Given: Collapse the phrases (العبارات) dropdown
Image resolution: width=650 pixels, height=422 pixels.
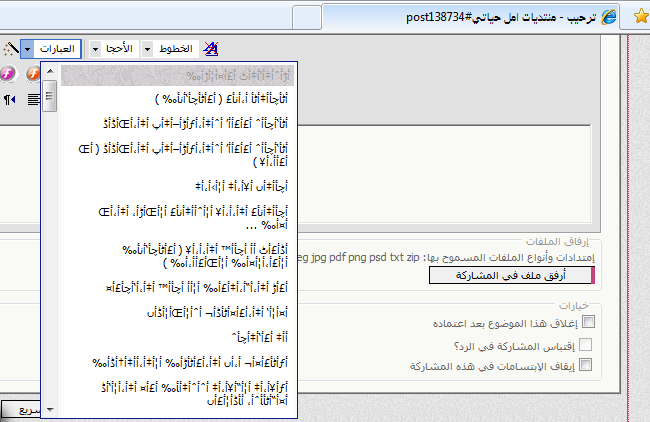Looking at the screenshot, I should coord(27,48).
